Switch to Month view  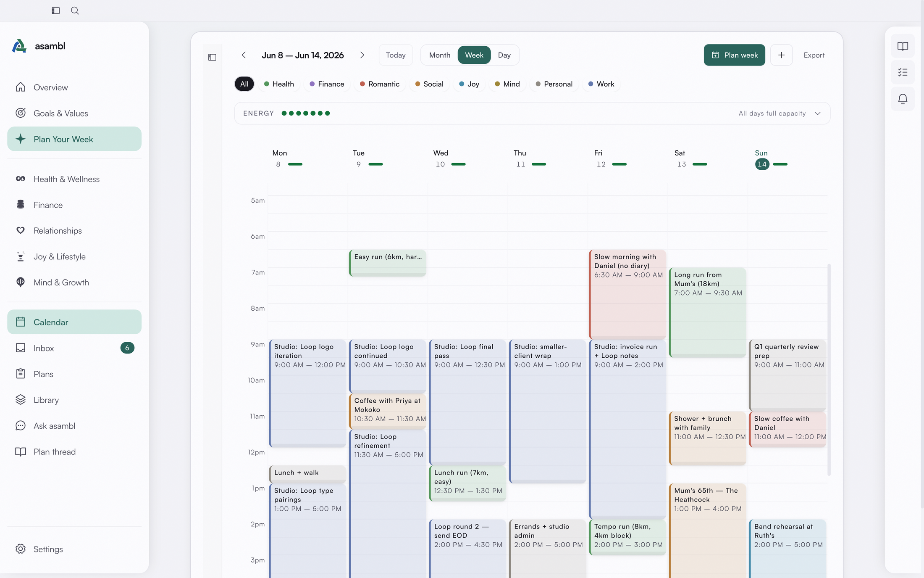click(x=439, y=55)
